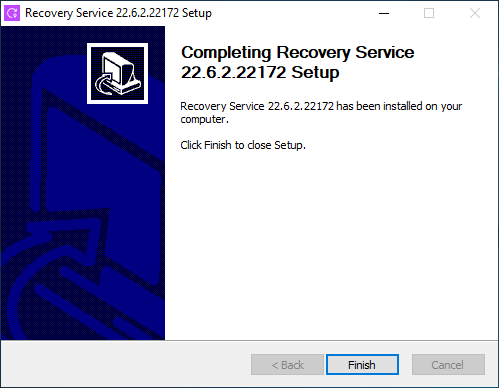499x388 pixels.
Task: Click the separator line above the buttons
Action: pyautogui.click(x=249, y=340)
